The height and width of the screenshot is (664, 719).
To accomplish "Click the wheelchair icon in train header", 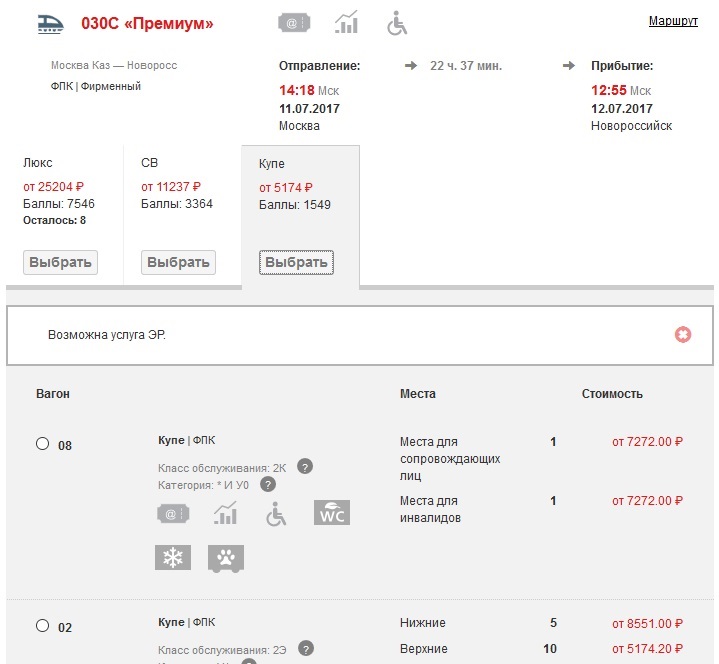I will pyautogui.click(x=397, y=23).
